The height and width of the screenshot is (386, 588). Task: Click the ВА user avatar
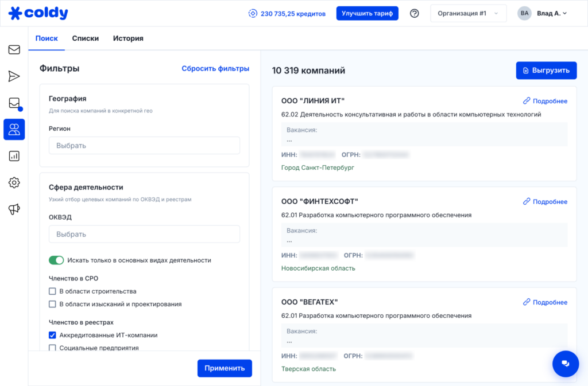coord(524,13)
